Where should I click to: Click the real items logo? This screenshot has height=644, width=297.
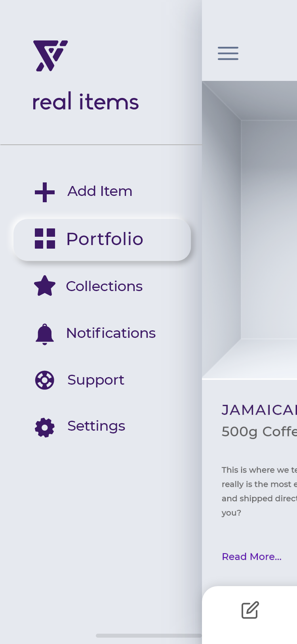(x=51, y=56)
